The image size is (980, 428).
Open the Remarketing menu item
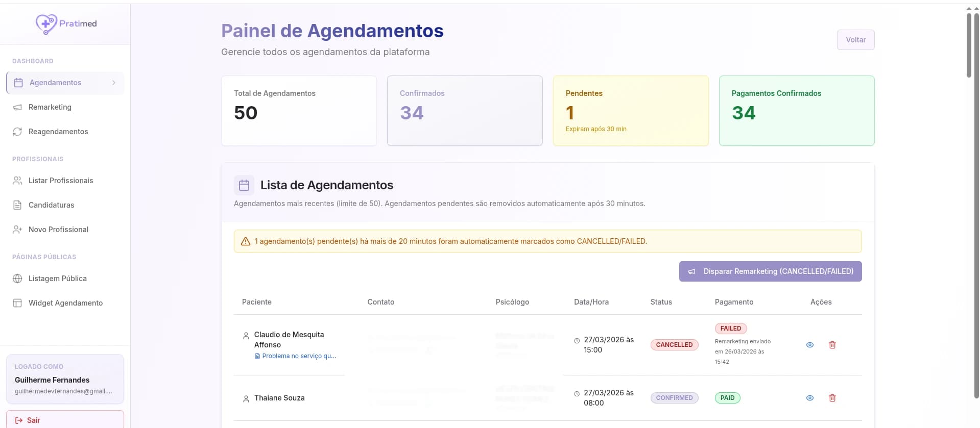point(65,107)
